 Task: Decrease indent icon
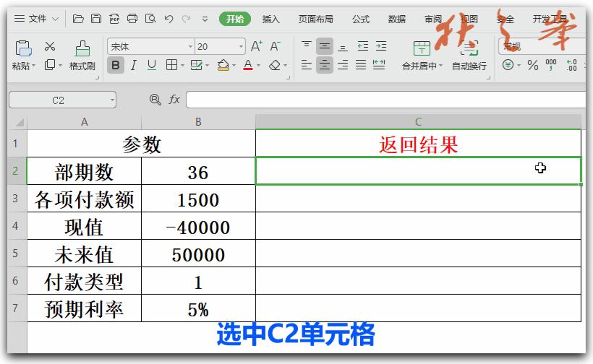[363, 46]
